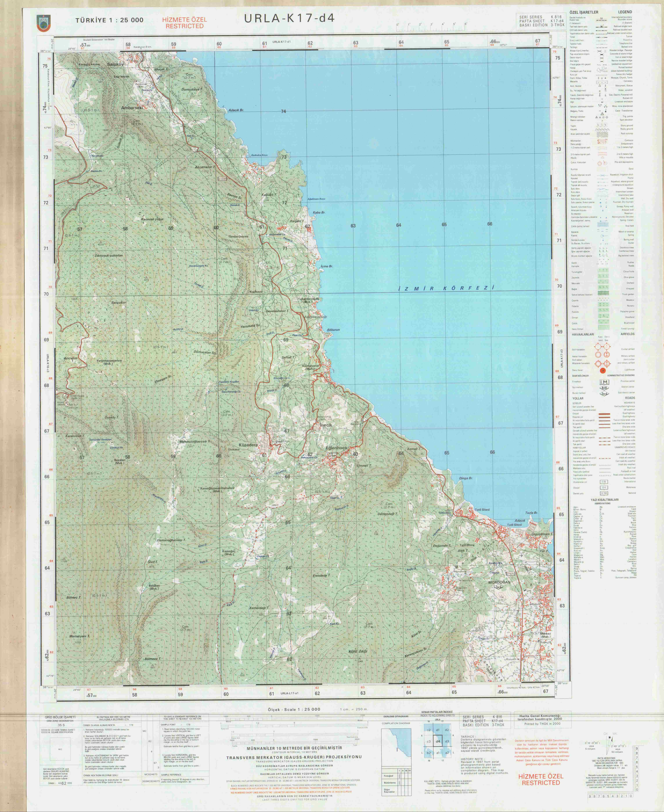
Task: Click the Tuzla Br. cape label
Action: 532,513
